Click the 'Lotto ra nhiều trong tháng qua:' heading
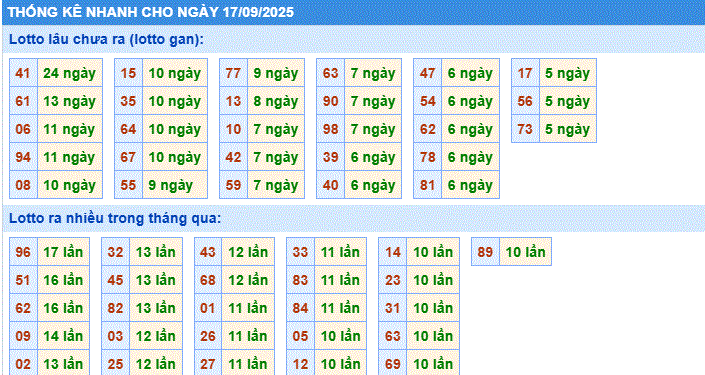This screenshot has height=375, width=705. click(115, 219)
